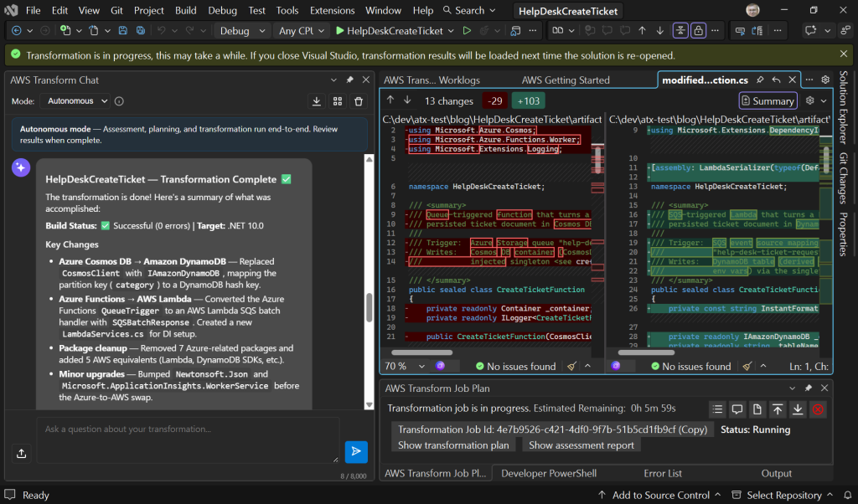Open the Git Changes side tab
This screenshot has height=504, width=858.
click(x=843, y=177)
